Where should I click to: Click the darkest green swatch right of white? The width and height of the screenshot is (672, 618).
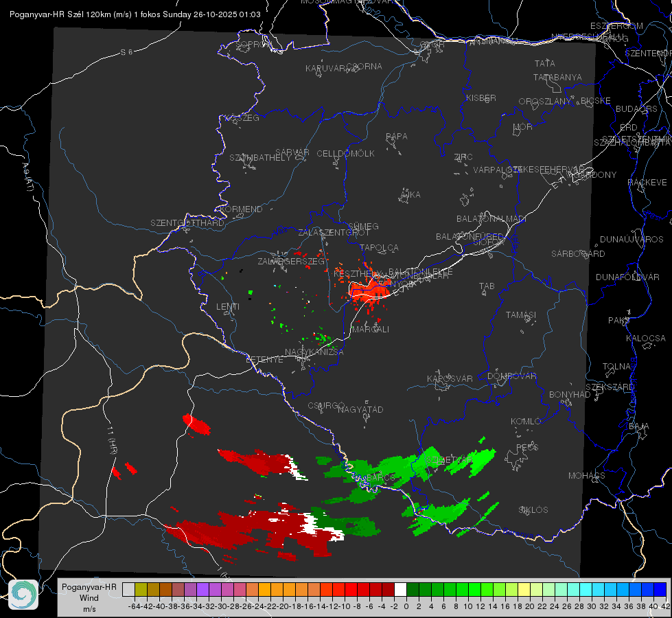pyautogui.click(x=413, y=589)
